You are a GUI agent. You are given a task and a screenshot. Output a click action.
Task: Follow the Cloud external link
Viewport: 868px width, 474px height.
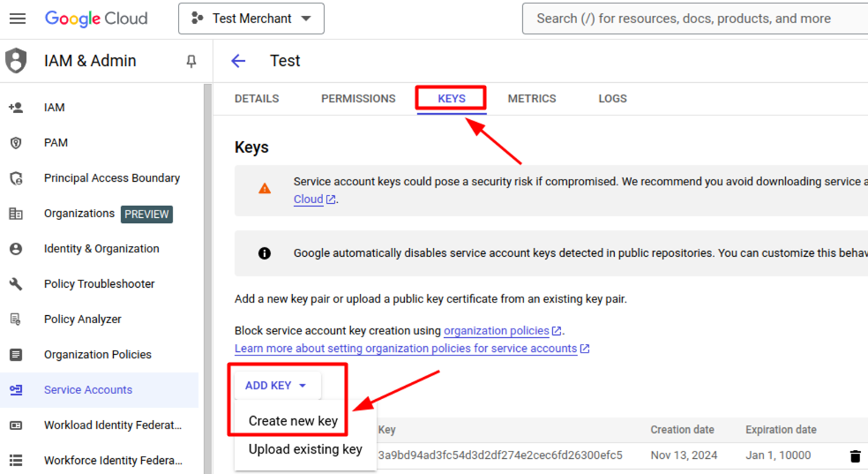314,199
